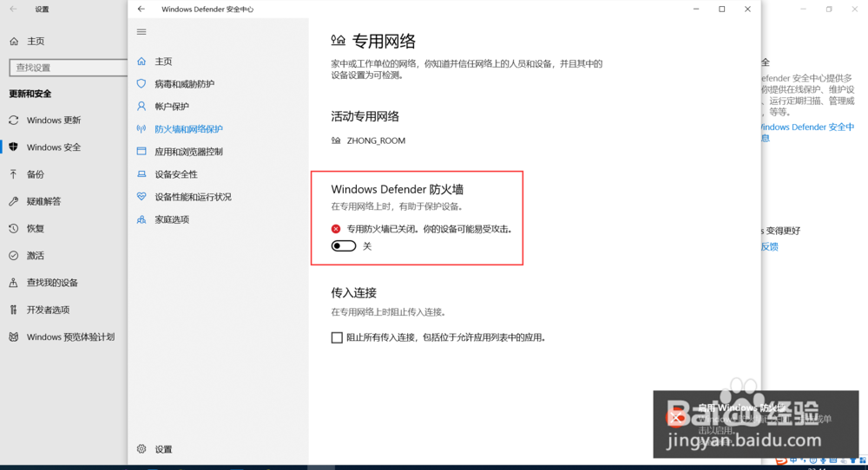This screenshot has width=868, height=470.
Task: Click the home icon in Settings window
Action: (x=14, y=41)
